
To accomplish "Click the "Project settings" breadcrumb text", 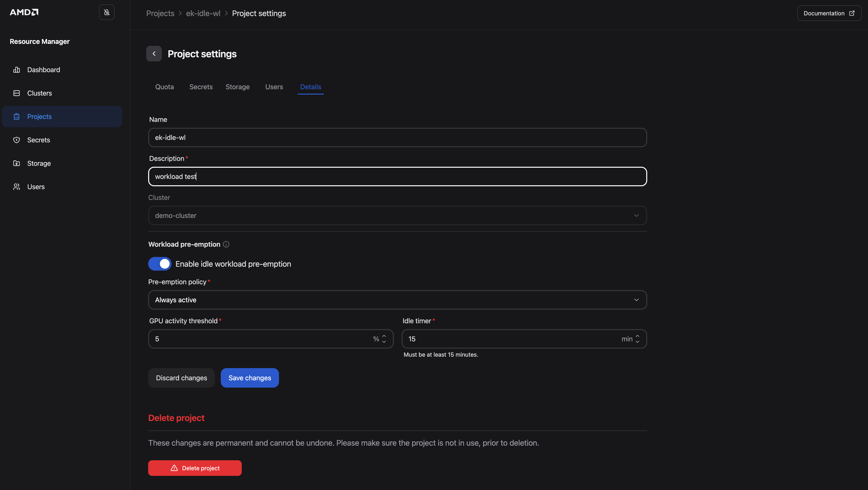I will tap(259, 13).
